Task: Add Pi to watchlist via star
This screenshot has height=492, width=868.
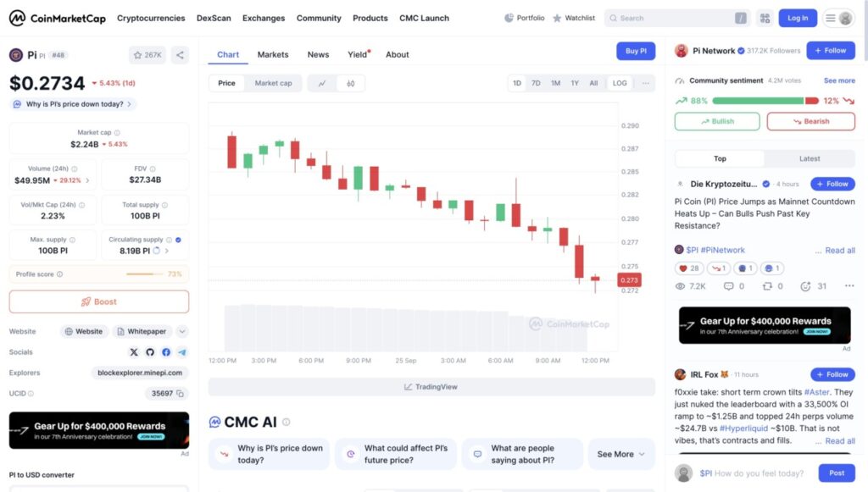Action: point(147,55)
